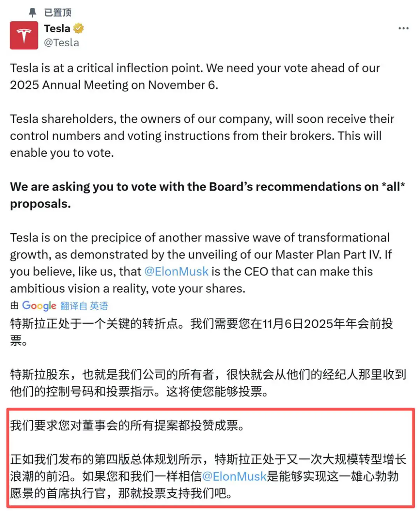Screen dimensions: 420x511
Task: Open the Tesla display name profile link
Action: point(57,28)
